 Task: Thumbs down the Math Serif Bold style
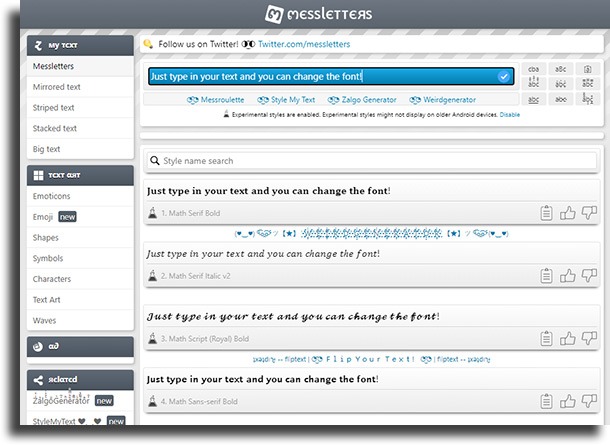point(589,213)
